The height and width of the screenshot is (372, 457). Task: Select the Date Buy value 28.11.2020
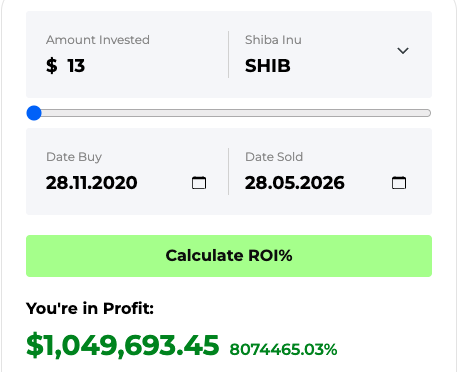pyautogui.click(x=92, y=183)
